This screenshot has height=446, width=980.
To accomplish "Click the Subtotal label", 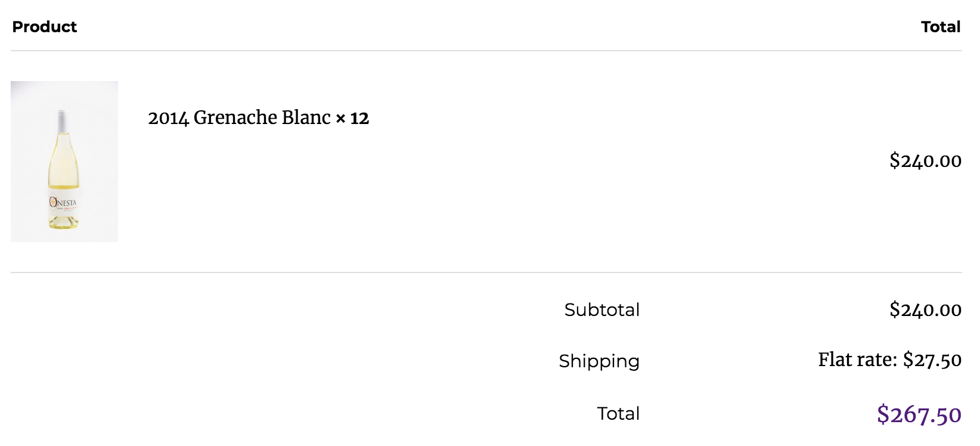I will click(602, 309).
